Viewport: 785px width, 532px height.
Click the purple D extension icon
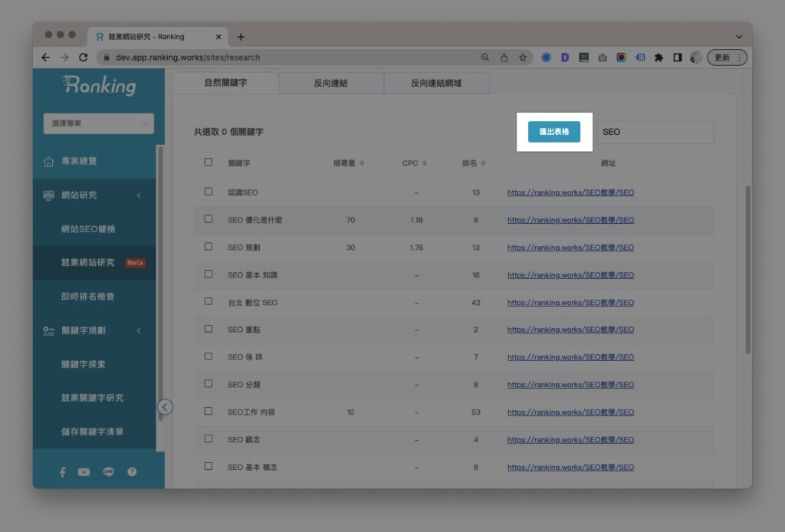pyautogui.click(x=565, y=57)
